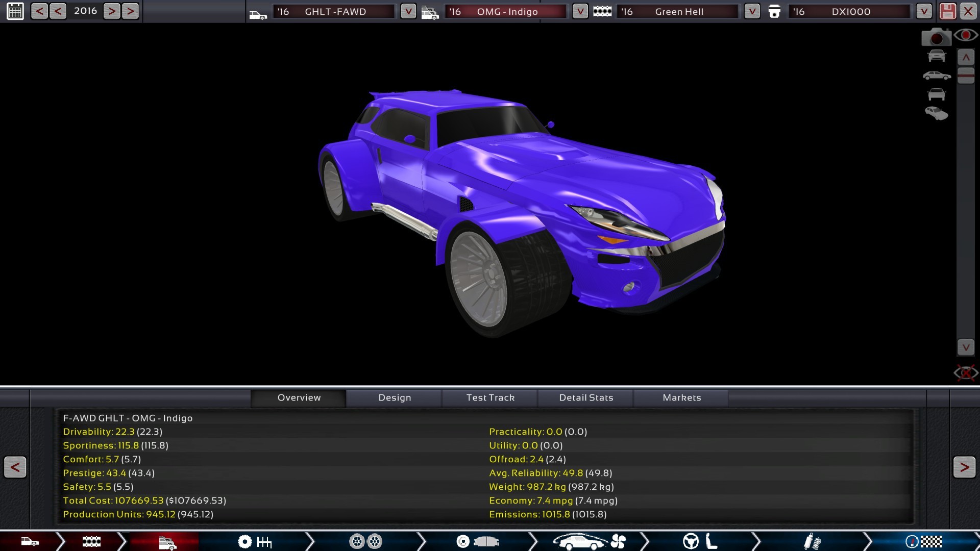This screenshot has height=551, width=980.
Task: Save the car with the floppy icon
Action: 947,11
